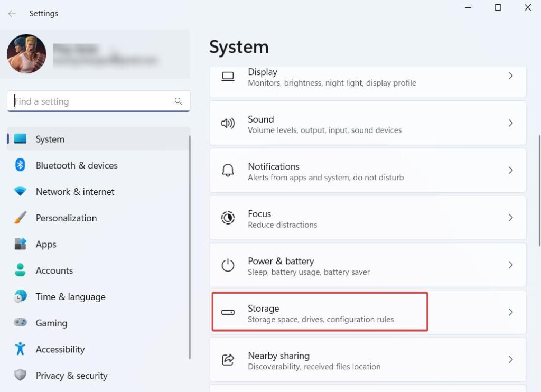Click the Settings window title
Image resolution: width=541 pixels, height=392 pixels.
point(43,13)
